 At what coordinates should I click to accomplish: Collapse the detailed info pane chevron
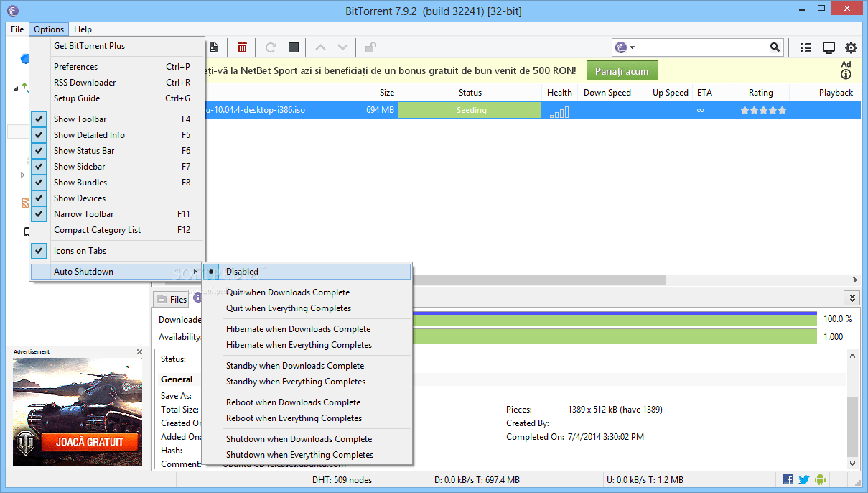[852, 298]
